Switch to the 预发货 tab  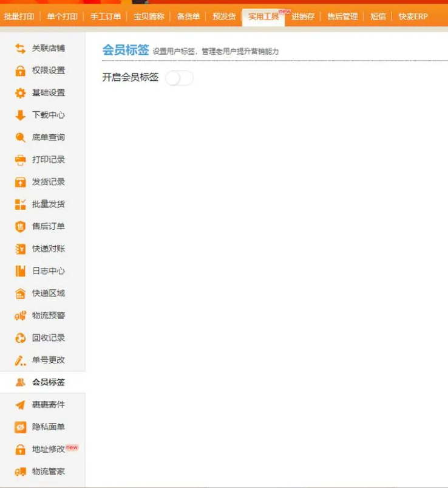[224, 16]
